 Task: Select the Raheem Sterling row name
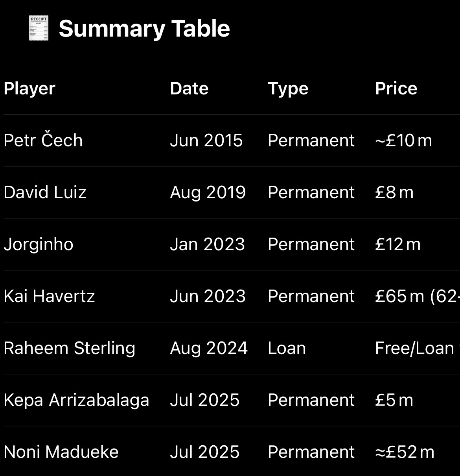tap(70, 349)
